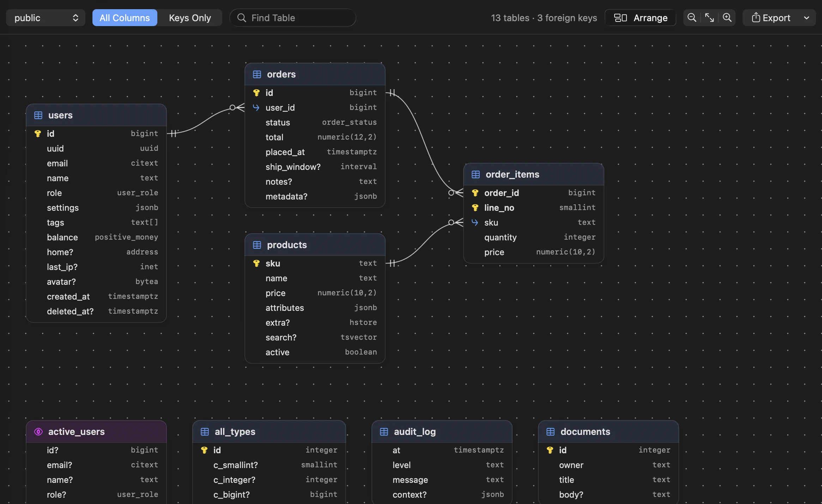Image resolution: width=822 pixels, height=504 pixels.
Task: Select the products table header
Action: pos(315,245)
